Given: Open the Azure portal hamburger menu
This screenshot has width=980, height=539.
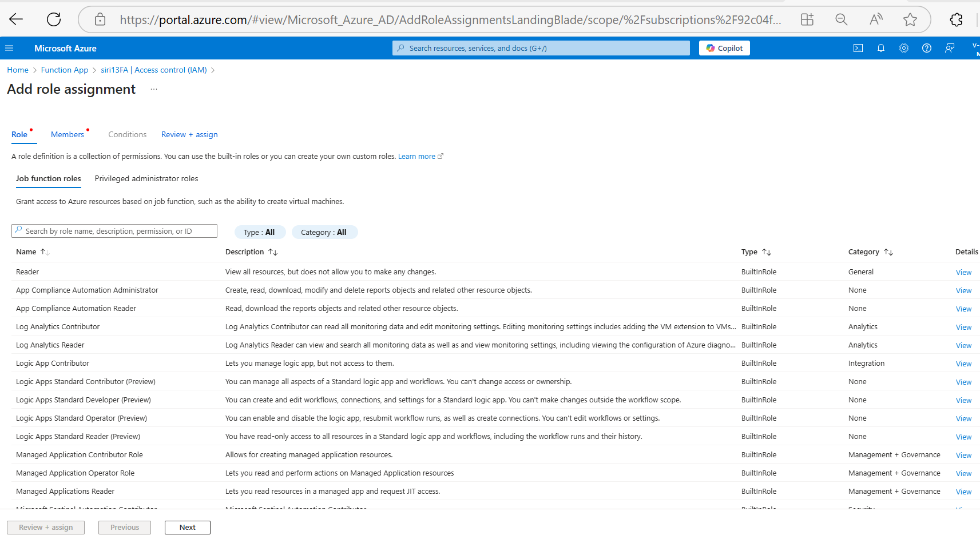Looking at the screenshot, I should click(9, 48).
